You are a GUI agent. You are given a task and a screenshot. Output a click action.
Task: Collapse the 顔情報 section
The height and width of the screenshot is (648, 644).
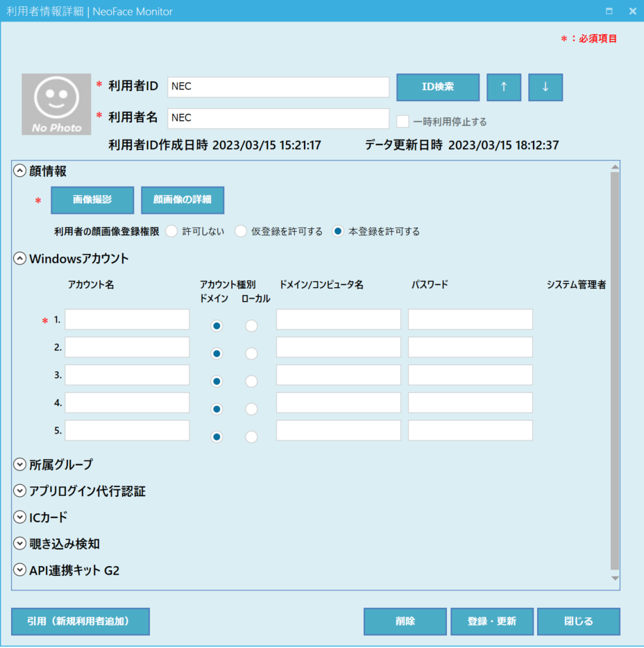pyautogui.click(x=19, y=171)
